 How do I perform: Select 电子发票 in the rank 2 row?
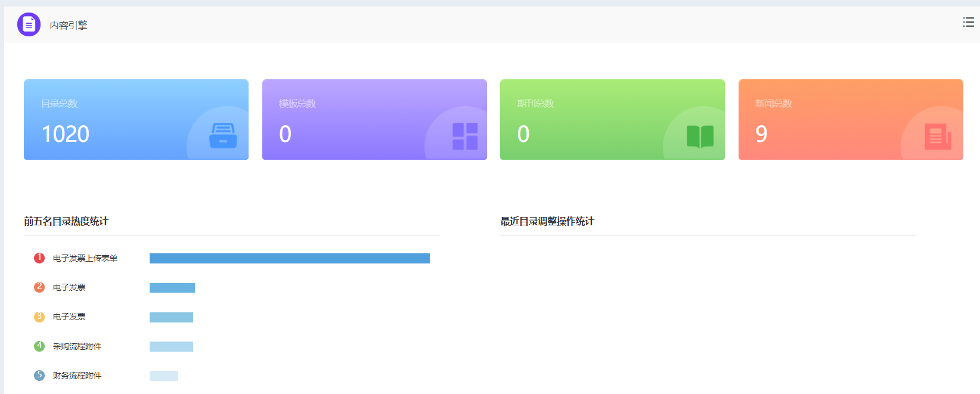click(69, 287)
